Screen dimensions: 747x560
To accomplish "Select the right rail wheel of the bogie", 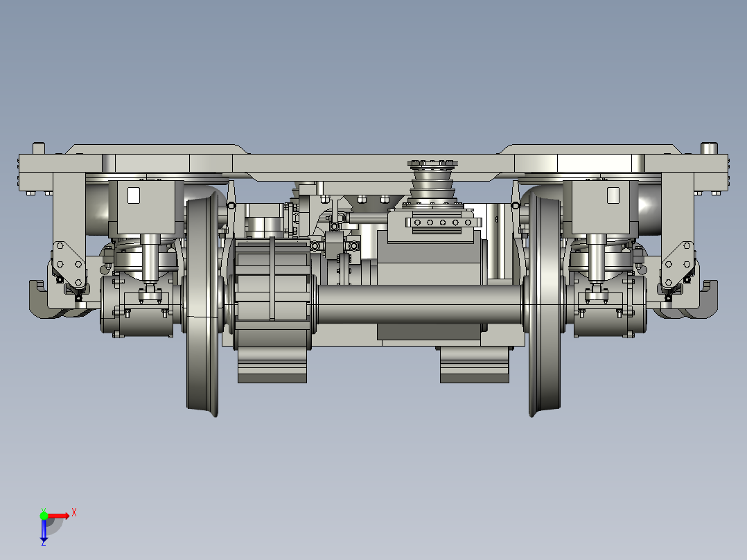I will pyautogui.click(x=545, y=304).
